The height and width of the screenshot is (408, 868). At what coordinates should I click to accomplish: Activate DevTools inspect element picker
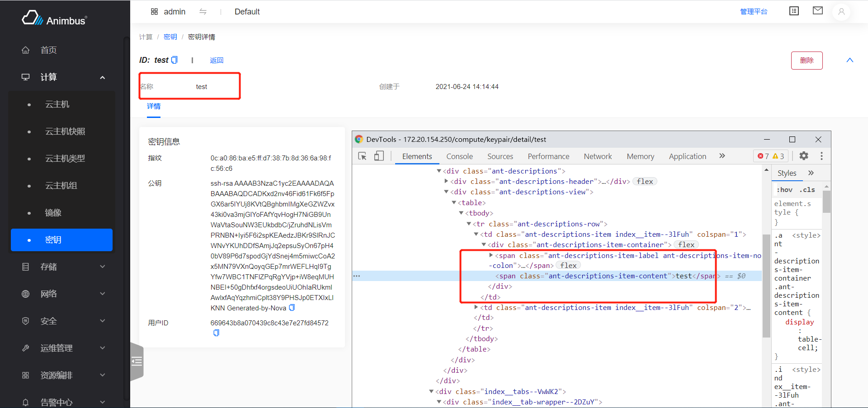pos(362,156)
